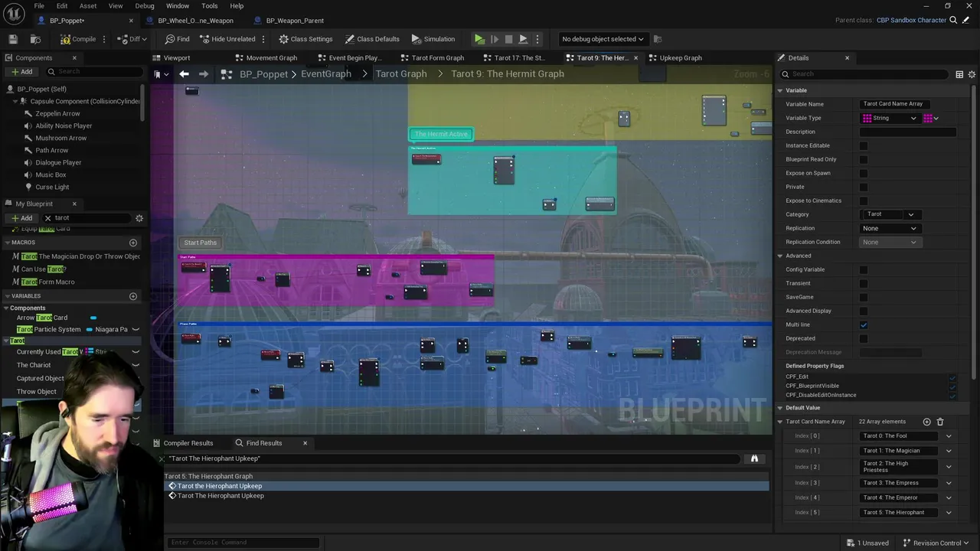This screenshot has height=551, width=980.
Task: Navigate forward with the graph right arrow
Action: [203, 74]
